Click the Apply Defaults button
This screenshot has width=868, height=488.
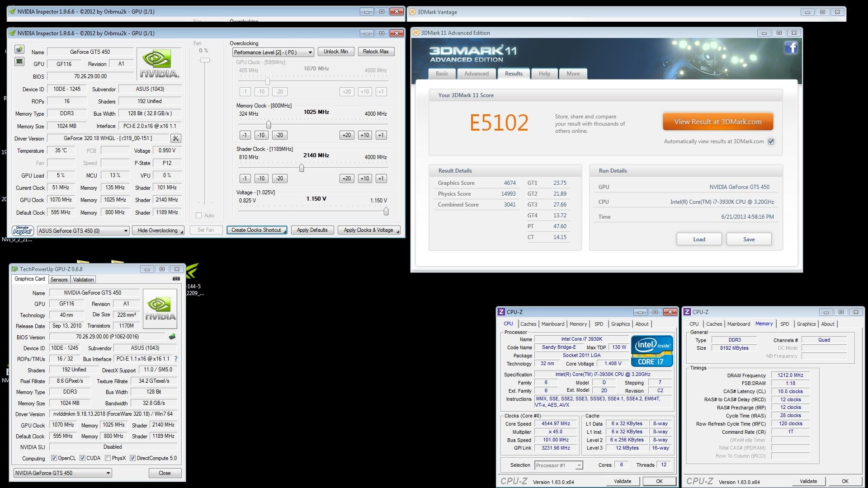point(312,230)
